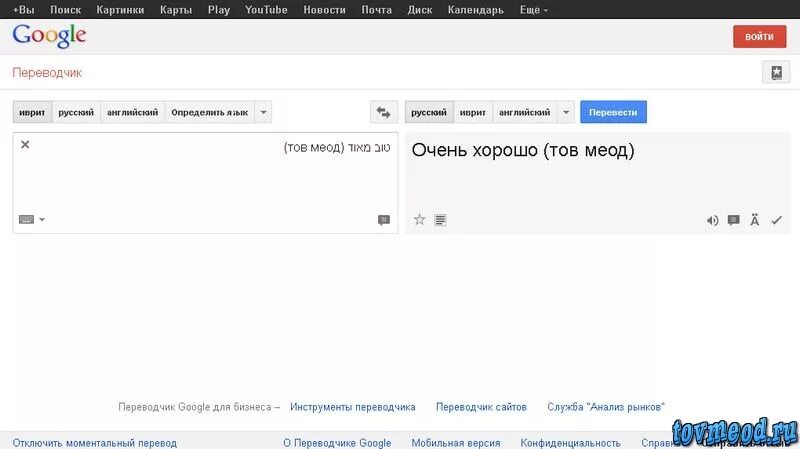The image size is (800, 449).
Task: Clear the source text with the X
Action: pos(25,144)
